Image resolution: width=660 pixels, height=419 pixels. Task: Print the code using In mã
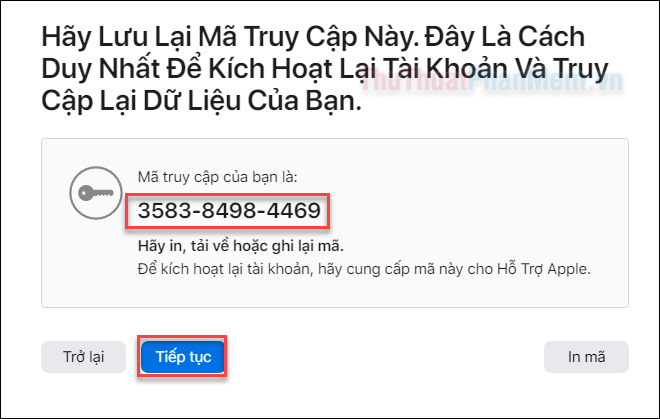(x=586, y=357)
